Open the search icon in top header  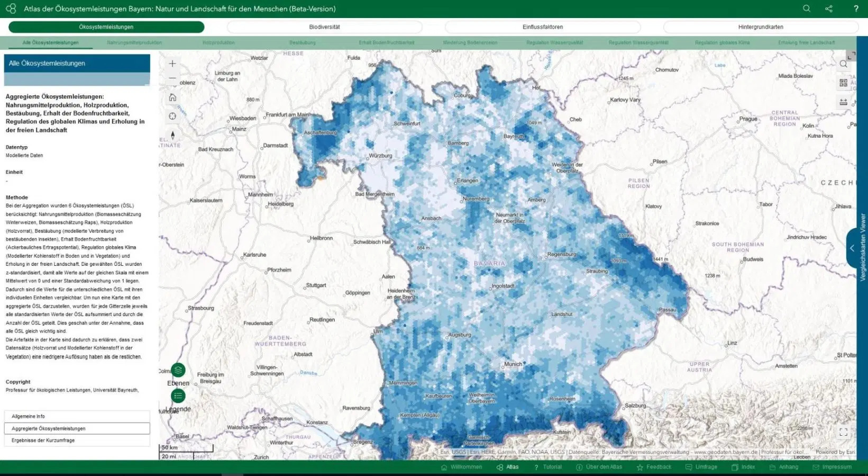tap(807, 8)
